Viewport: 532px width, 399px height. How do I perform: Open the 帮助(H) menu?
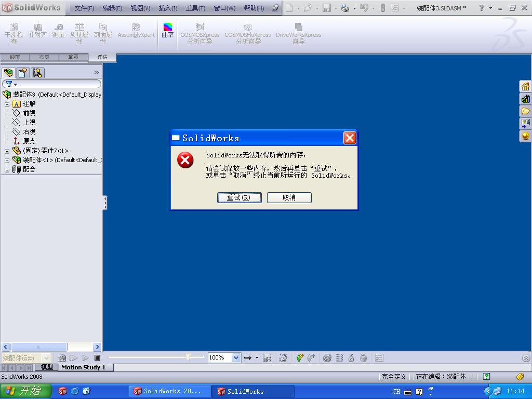254,8
